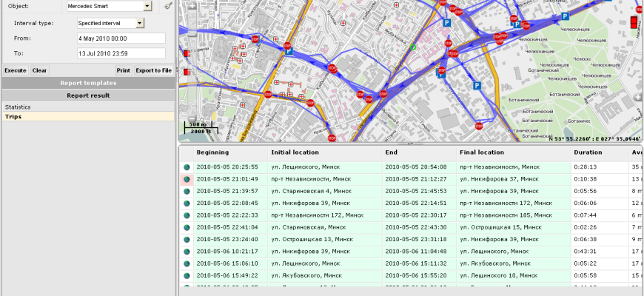Select the Trips report entry

pos(13,117)
